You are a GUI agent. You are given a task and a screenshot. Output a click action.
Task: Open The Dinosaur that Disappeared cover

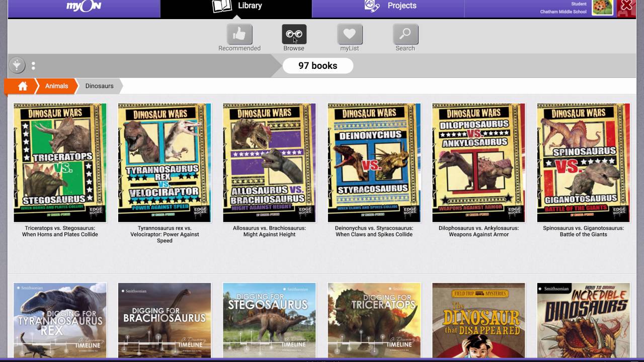coord(479,320)
